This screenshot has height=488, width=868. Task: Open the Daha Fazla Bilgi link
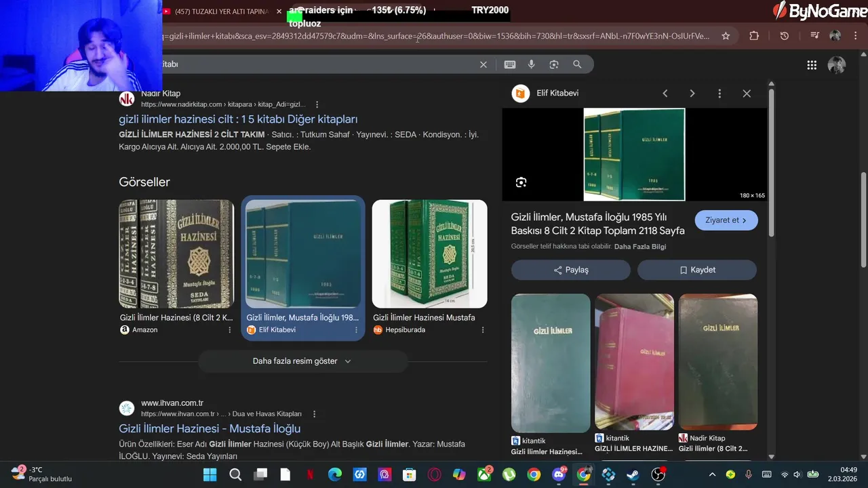[x=640, y=247]
